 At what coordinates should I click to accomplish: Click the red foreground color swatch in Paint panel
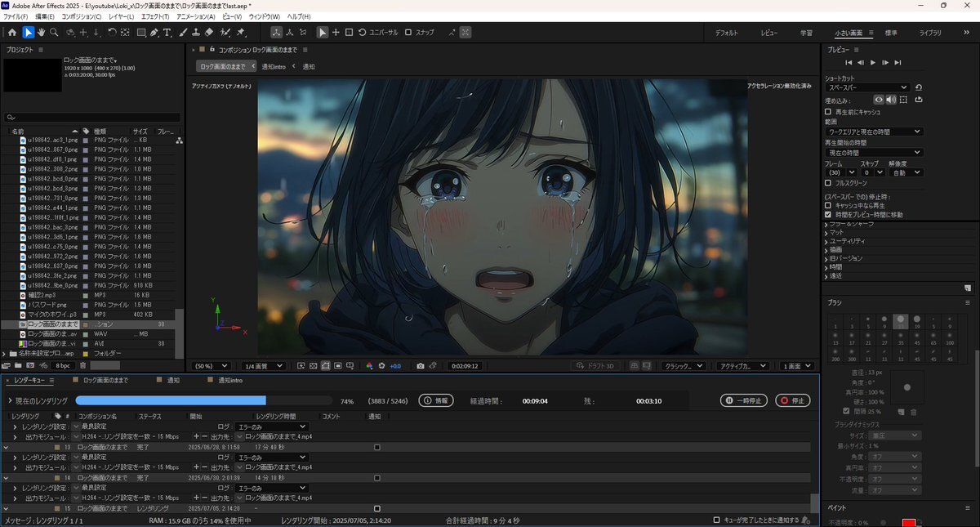pos(909,522)
